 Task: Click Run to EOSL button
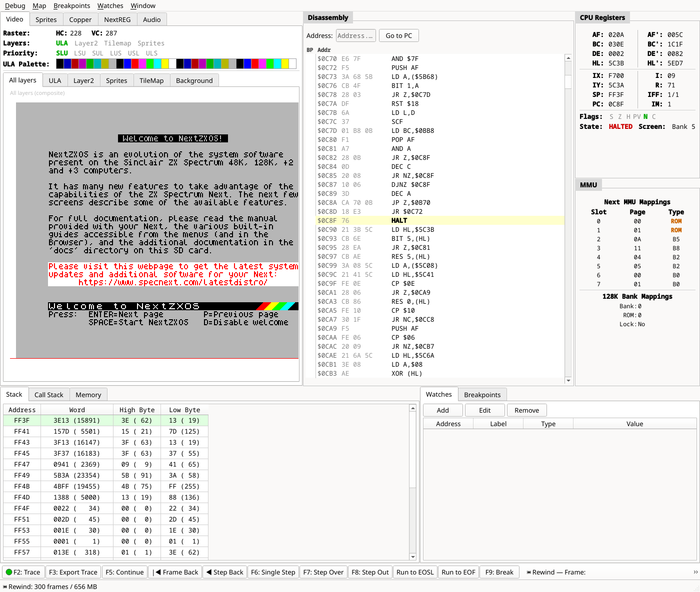click(x=415, y=572)
